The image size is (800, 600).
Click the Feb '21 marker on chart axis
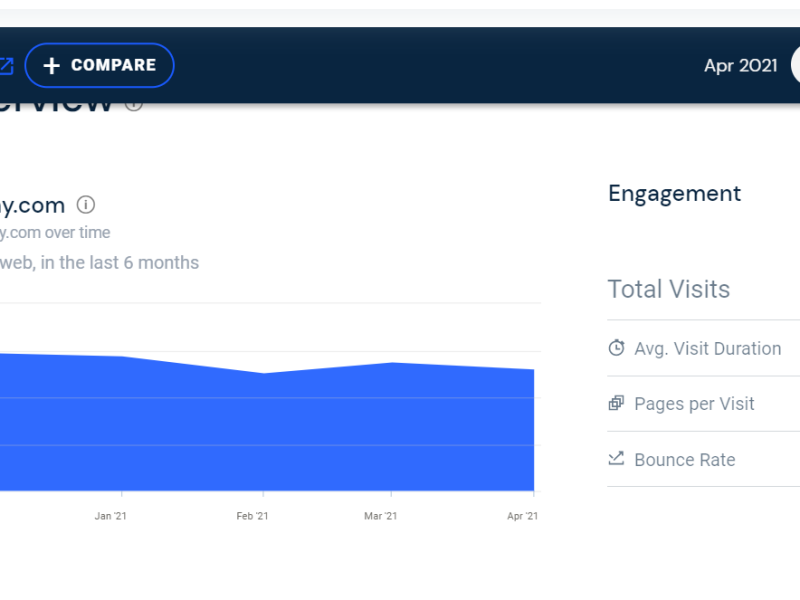252,516
